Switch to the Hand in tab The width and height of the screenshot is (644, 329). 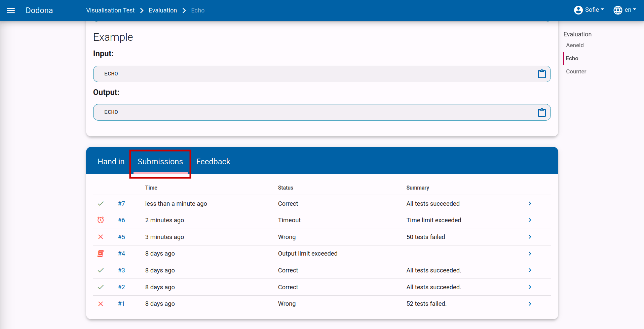[111, 162]
